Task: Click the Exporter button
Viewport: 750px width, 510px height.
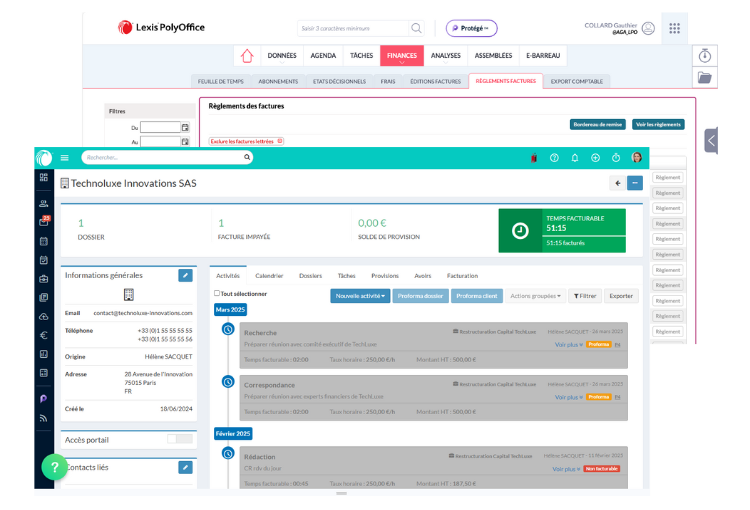Action: point(621,295)
